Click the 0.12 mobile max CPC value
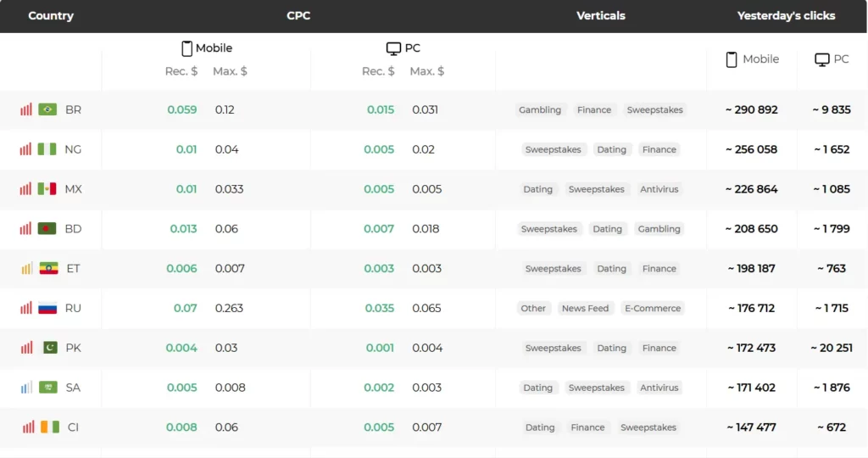Image resolution: width=868 pixels, height=458 pixels. pyautogui.click(x=225, y=109)
